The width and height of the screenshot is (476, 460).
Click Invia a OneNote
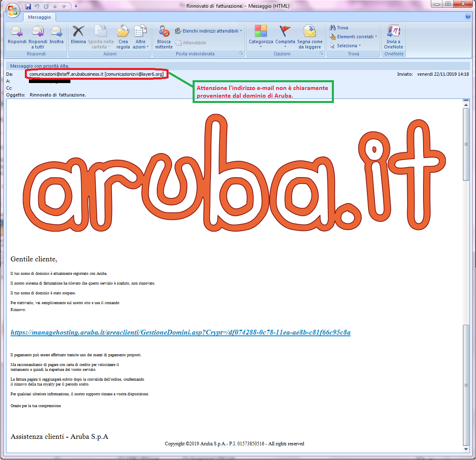[x=393, y=37]
